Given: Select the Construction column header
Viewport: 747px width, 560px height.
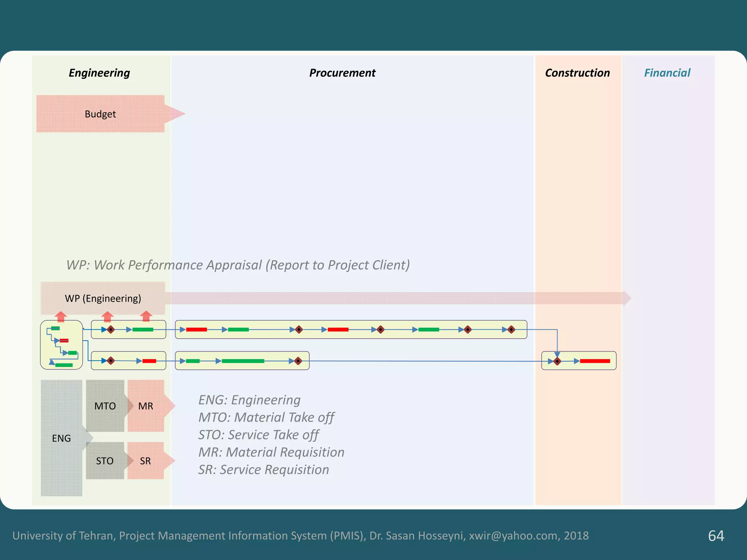Looking at the screenshot, I should (577, 73).
